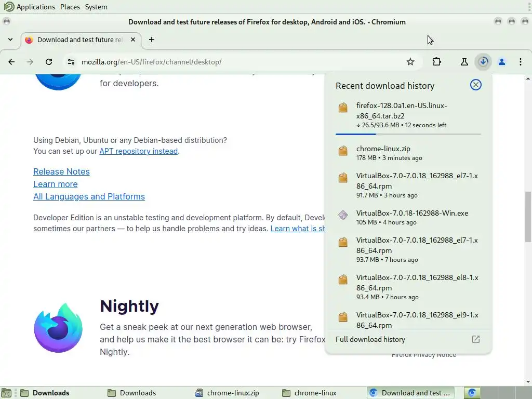The image size is (532, 399).
Task: Click the Nightly heading
Action: pyautogui.click(x=129, y=306)
